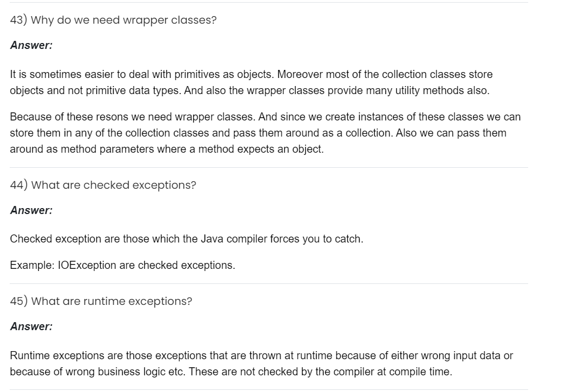Click the misspelled word 'resons'
The width and height of the screenshot is (561, 392).
click(x=111, y=117)
